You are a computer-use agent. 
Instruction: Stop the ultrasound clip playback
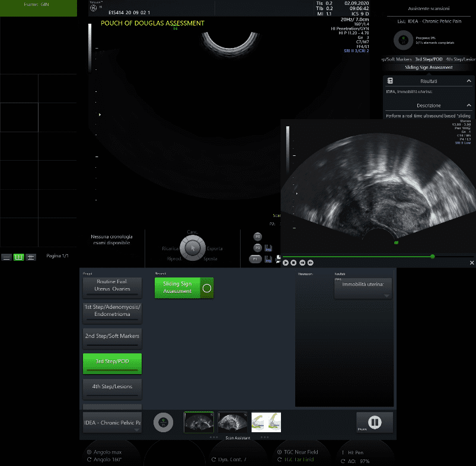(294, 262)
